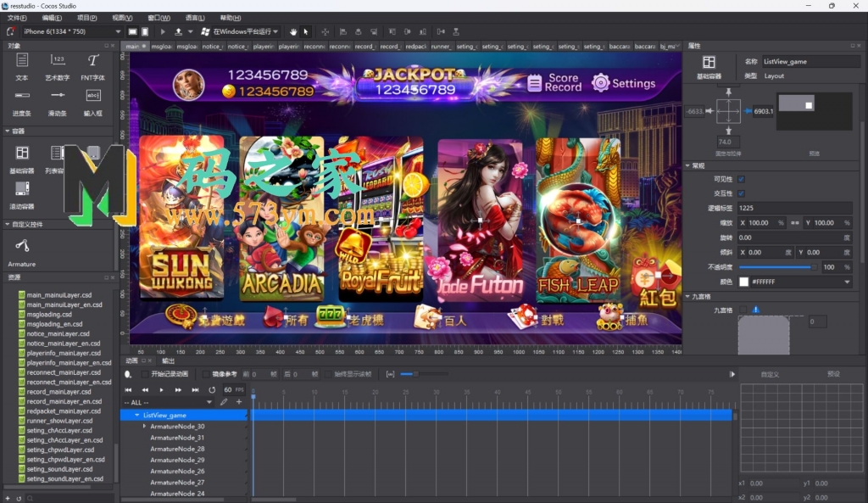Click the preview play button in toolbar
This screenshot has width=868, height=503.
tap(163, 31)
